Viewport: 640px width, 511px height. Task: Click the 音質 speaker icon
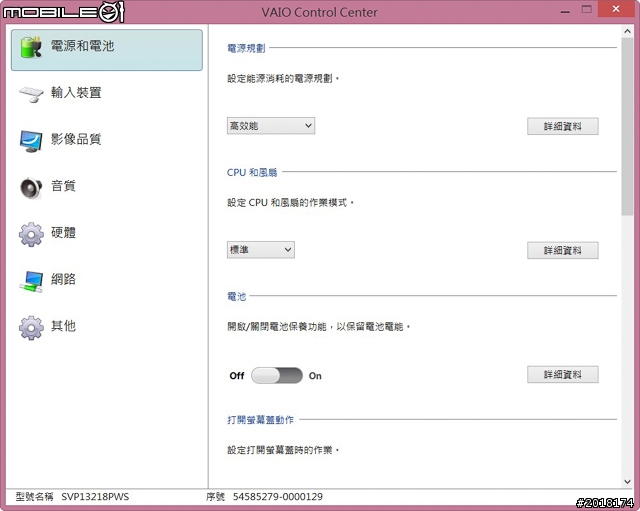pyautogui.click(x=31, y=188)
